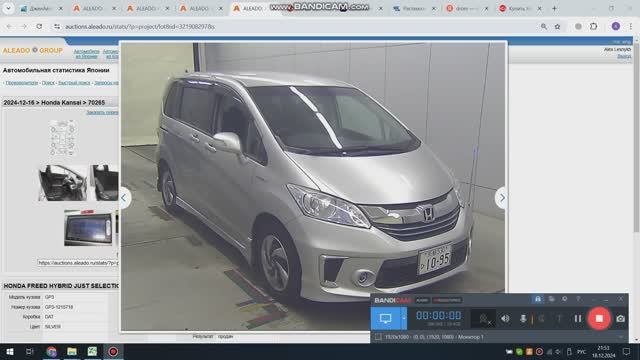Open the Windows Start menu
The height and width of the screenshot is (360, 640).
pyautogui.click(x=9, y=351)
